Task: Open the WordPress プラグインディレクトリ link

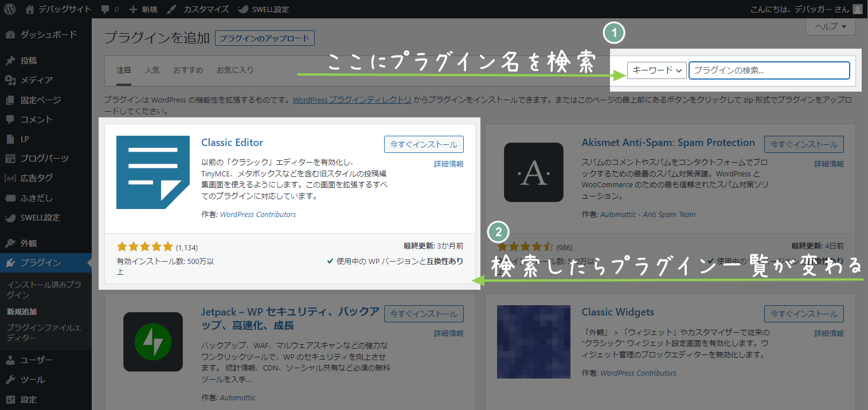Action: (351, 99)
